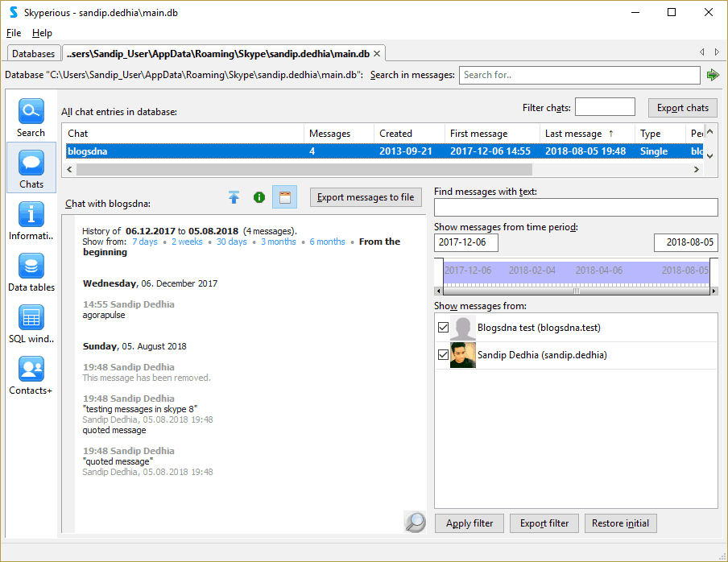Close the main.db database tab

[377, 54]
